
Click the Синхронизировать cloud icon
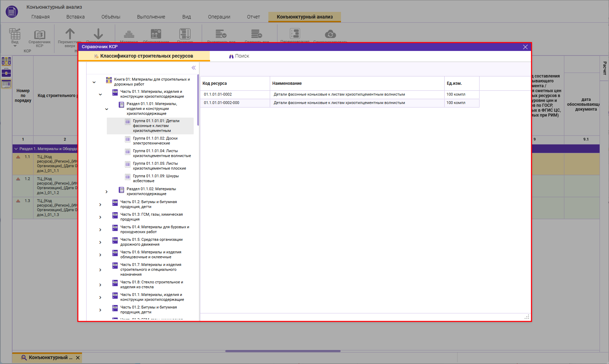click(330, 34)
